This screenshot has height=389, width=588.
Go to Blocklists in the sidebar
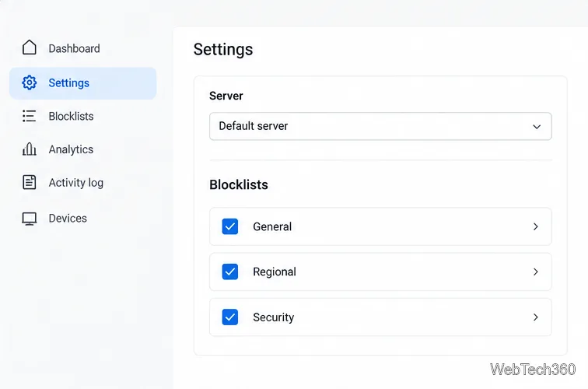click(x=71, y=116)
